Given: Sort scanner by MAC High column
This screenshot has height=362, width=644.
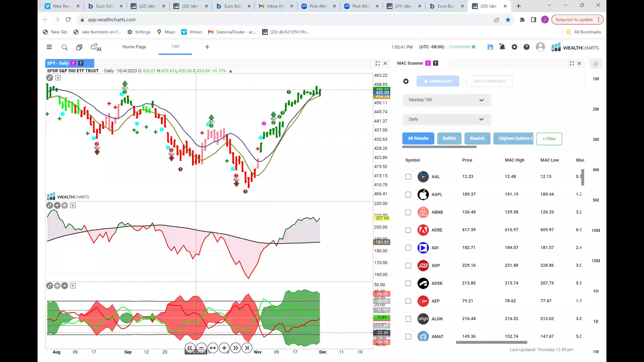Looking at the screenshot, I should click(x=514, y=160).
